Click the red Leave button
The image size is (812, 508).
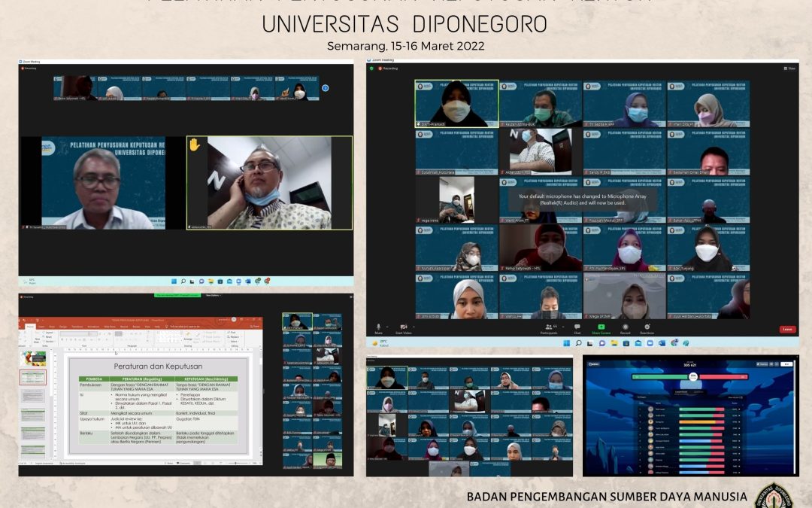787,329
